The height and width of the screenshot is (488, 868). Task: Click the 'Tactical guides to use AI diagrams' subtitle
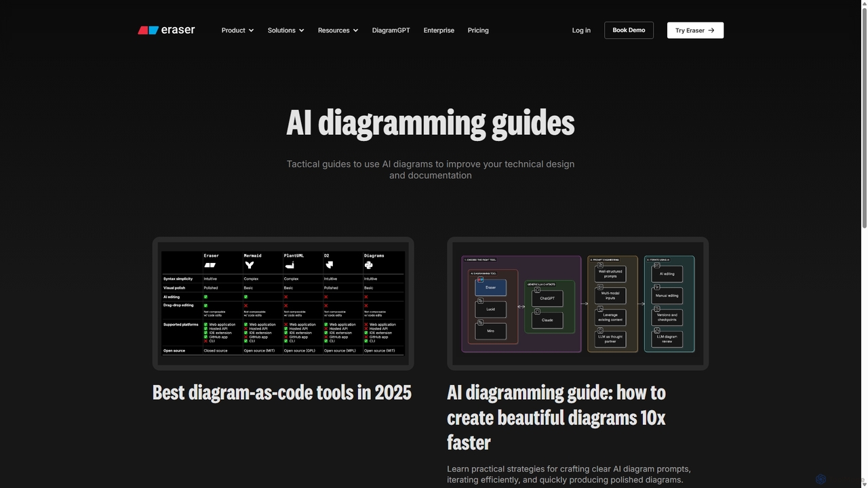(x=431, y=169)
